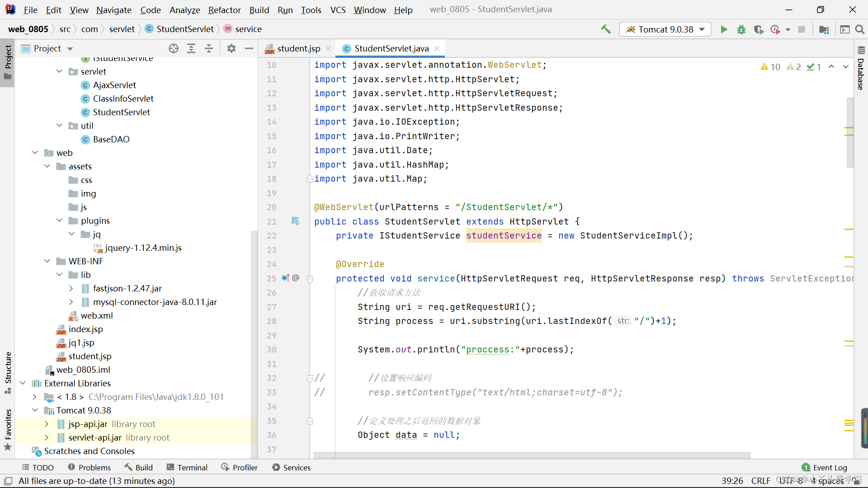Go to next highlighted error arrow
The width and height of the screenshot is (868, 488).
846,67
